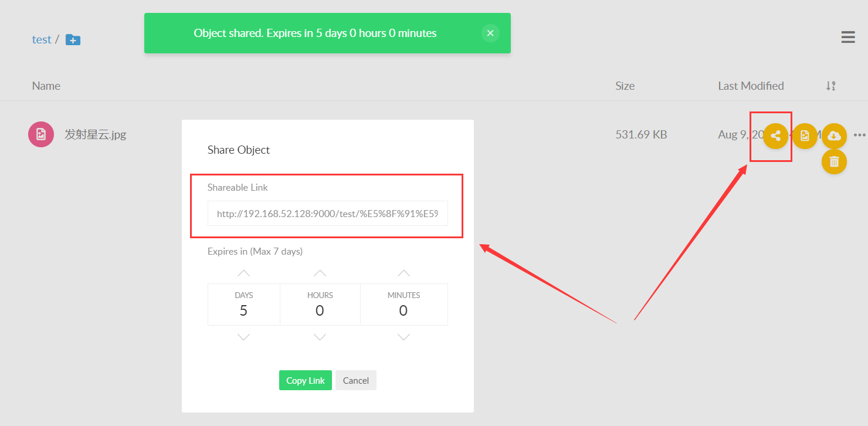Click the trash delete icon

[x=834, y=161]
